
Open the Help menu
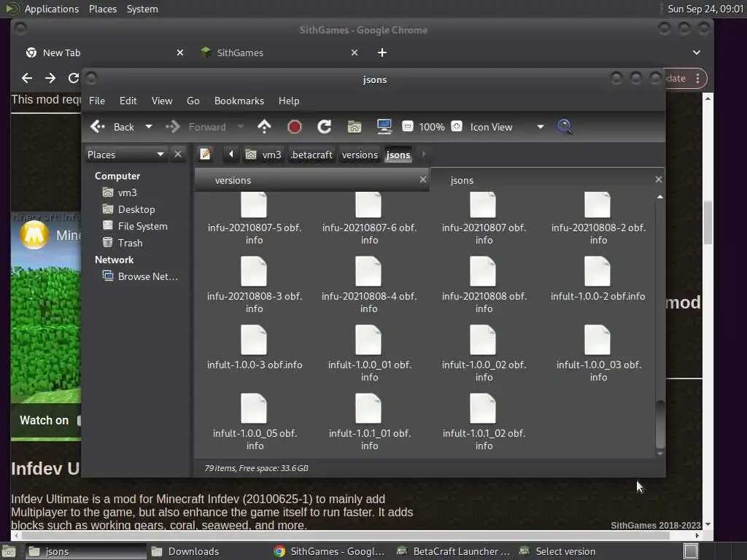click(289, 101)
